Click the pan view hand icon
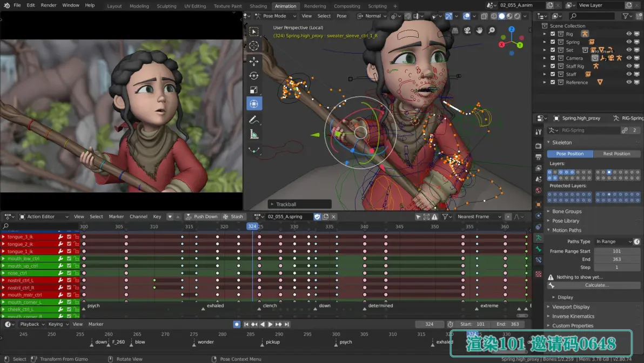Viewport: 644px width, 363px height. point(479,30)
